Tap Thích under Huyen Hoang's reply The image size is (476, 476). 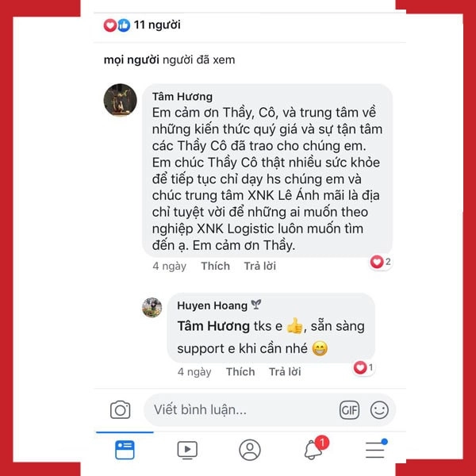coord(240,371)
